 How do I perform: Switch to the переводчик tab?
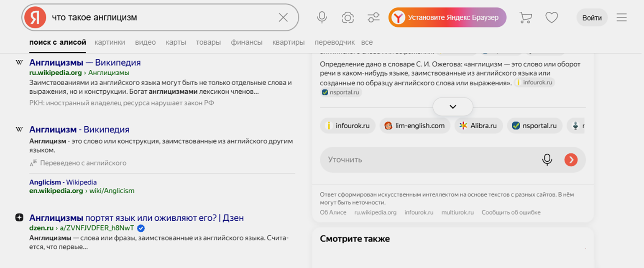pyautogui.click(x=335, y=42)
